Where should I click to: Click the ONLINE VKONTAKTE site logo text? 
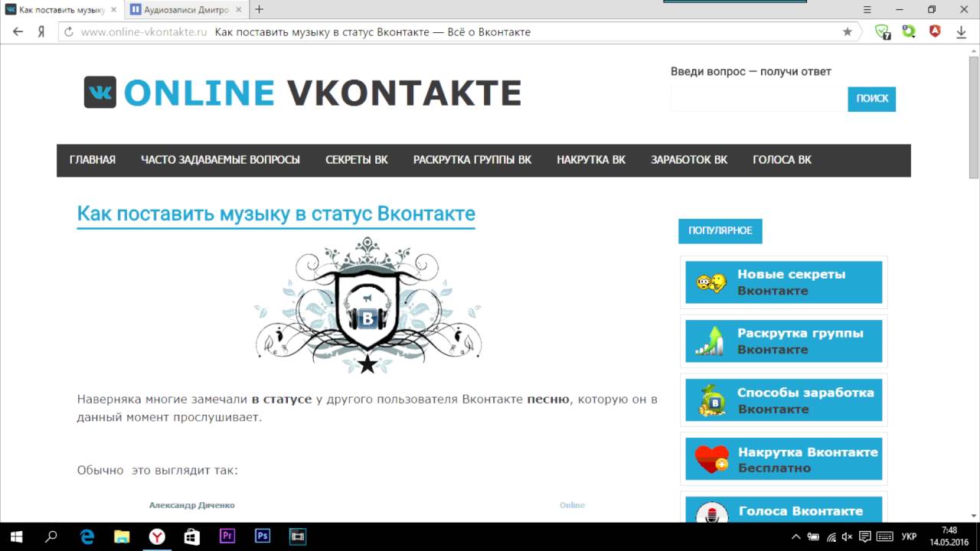[322, 93]
